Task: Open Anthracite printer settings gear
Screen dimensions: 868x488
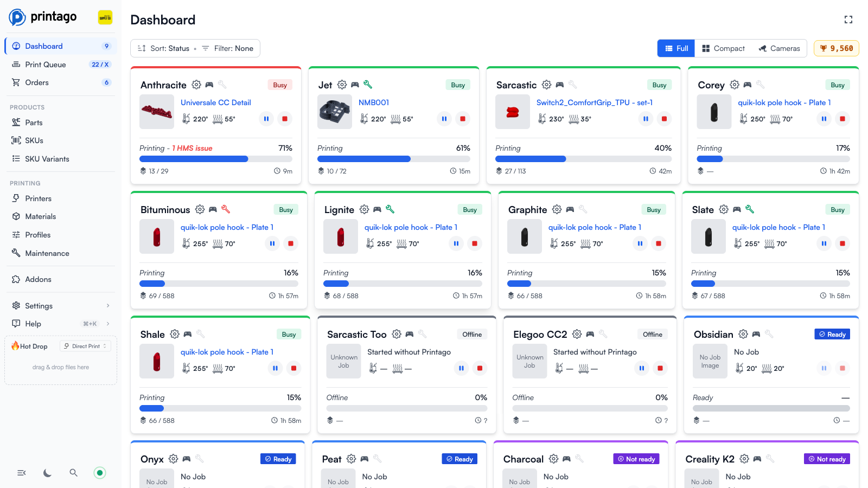Action: 196,85
